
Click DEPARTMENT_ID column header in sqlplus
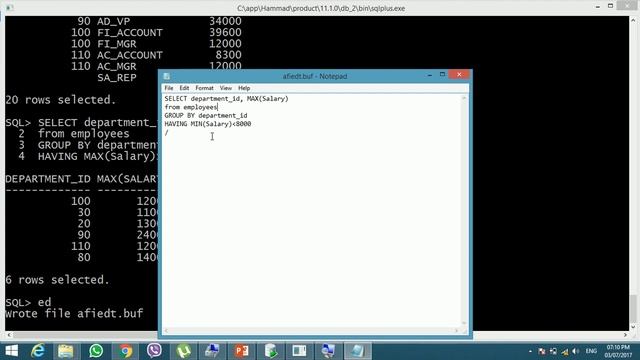48,179
